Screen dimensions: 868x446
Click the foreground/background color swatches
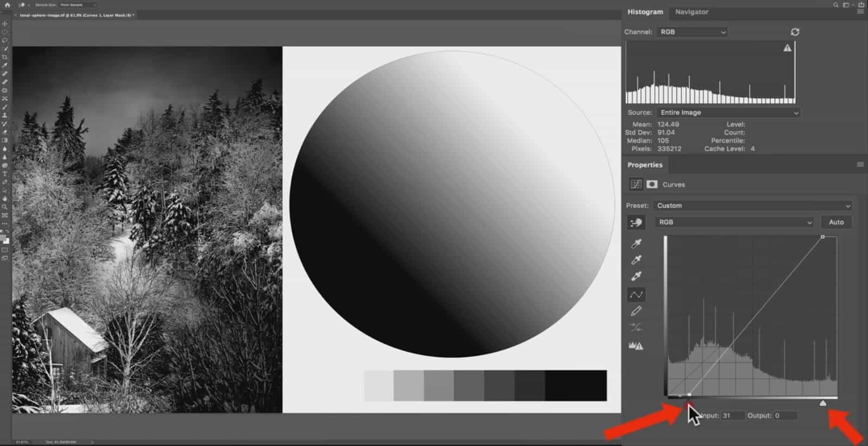tap(5, 239)
